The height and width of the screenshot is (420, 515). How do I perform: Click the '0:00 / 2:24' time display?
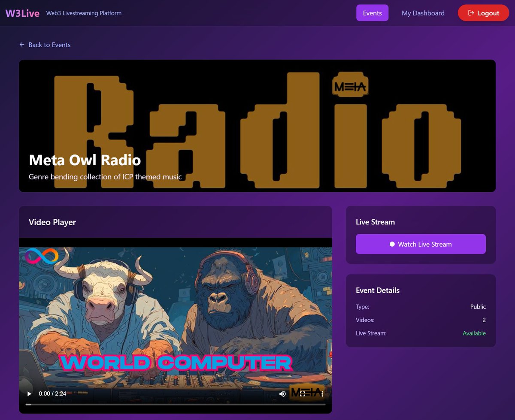(52, 393)
